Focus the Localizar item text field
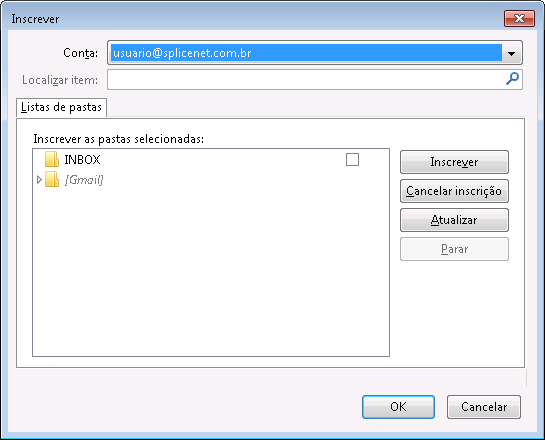 [x=306, y=79]
